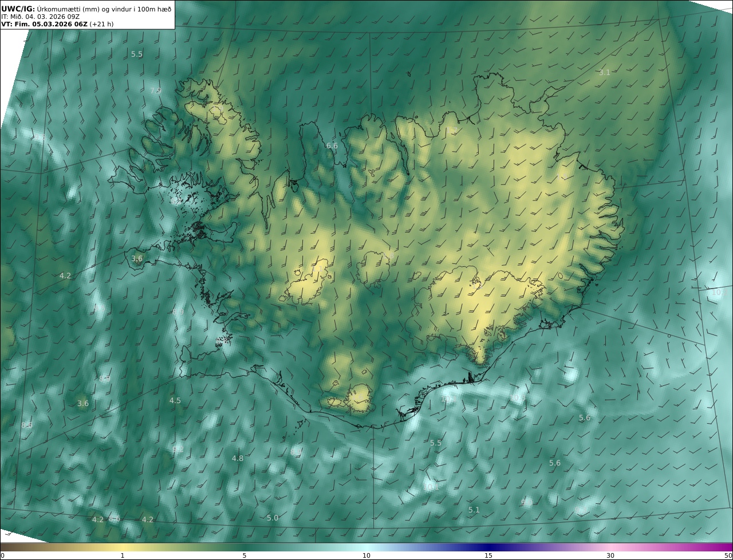Image resolution: width=733 pixels, height=560 pixels.
Task: Click the VT: Fim. 05.03.2026 06Z line
Action: pos(57,24)
